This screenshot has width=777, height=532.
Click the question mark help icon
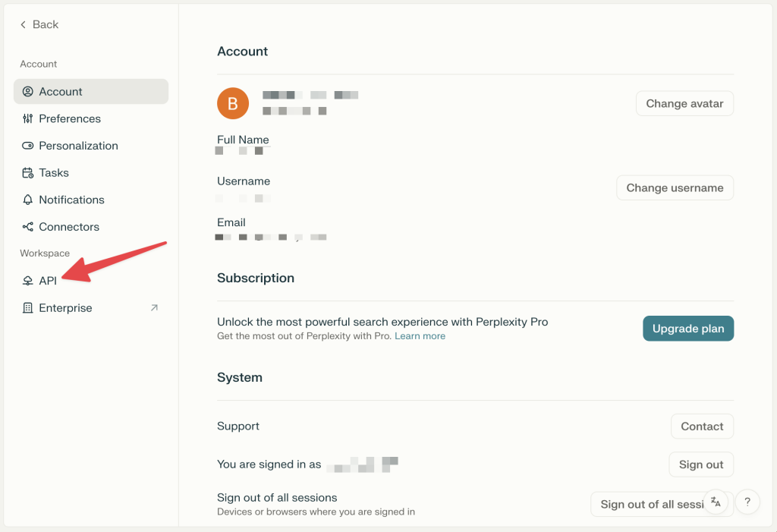[747, 502]
